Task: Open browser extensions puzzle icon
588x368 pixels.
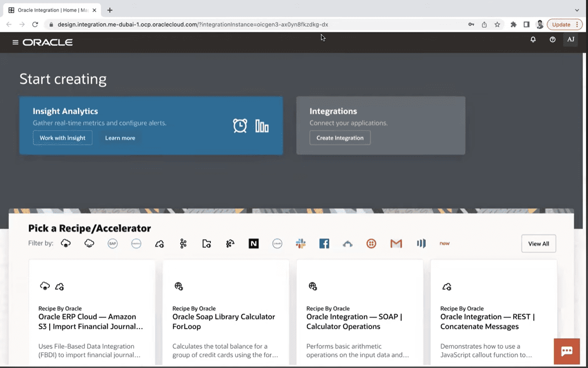Action: [x=513, y=25]
